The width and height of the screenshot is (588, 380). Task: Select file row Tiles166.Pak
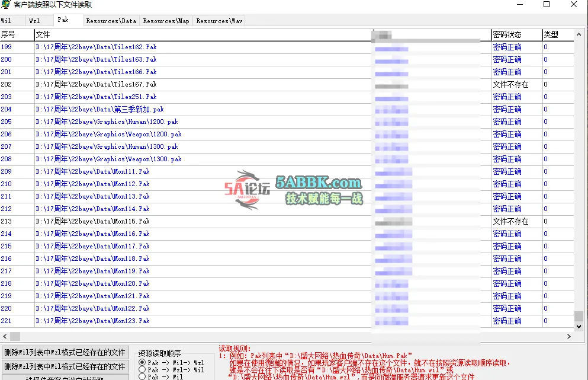[287, 72]
